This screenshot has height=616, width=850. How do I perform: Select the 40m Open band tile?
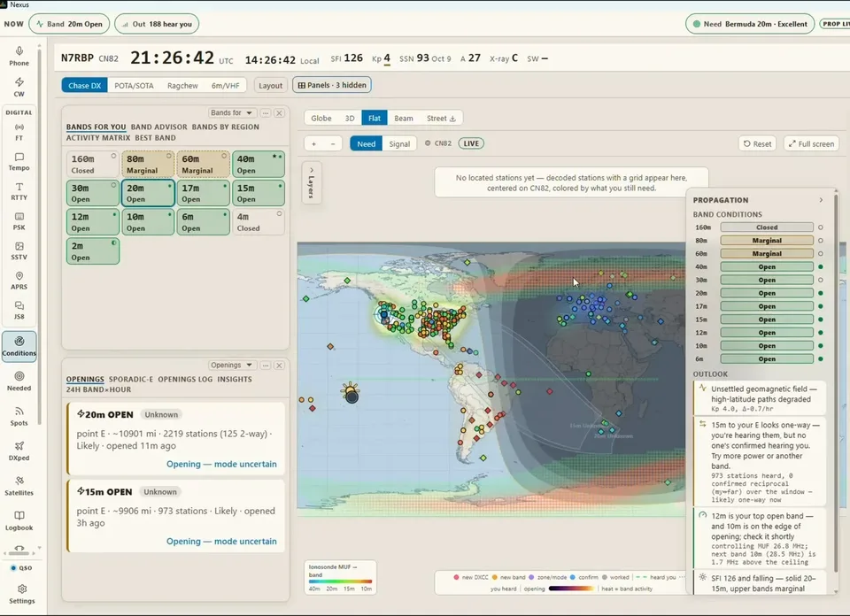click(258, 164)
